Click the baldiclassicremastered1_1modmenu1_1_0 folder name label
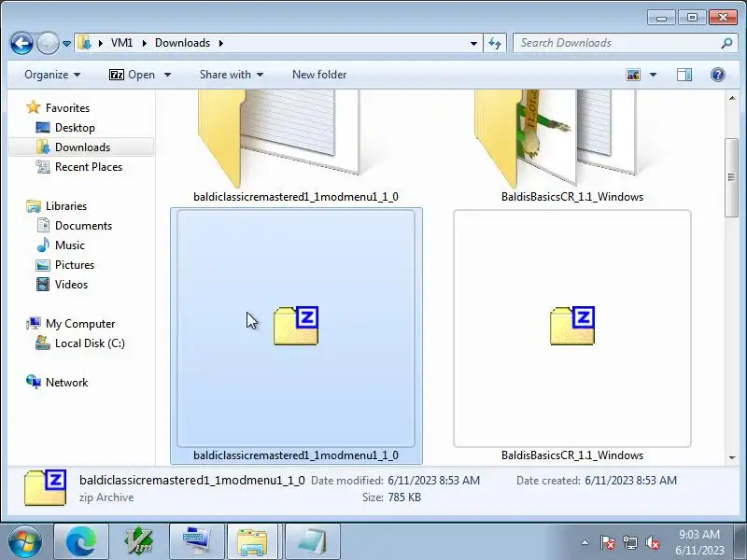This screenshot has width=747, height=560. tap(296, 197)
